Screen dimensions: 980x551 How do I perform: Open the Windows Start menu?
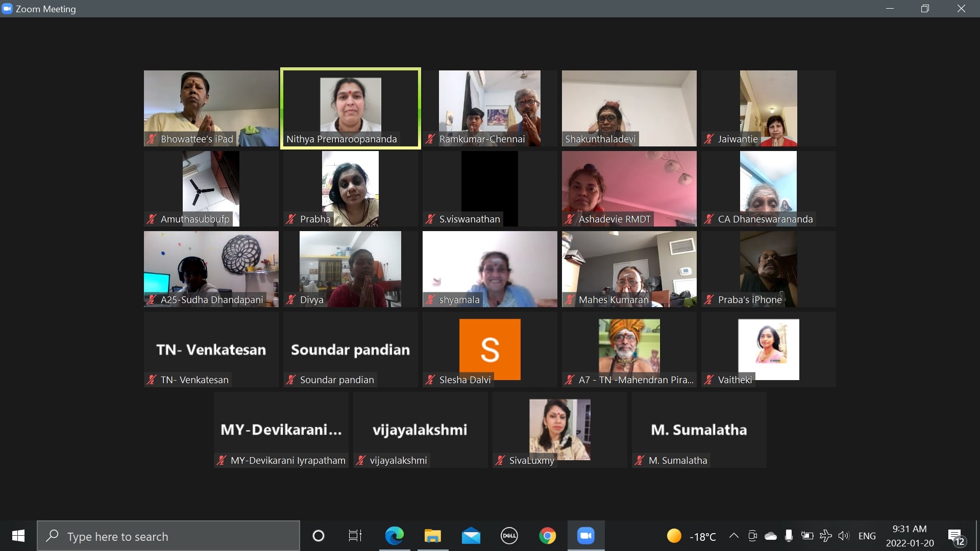coord(18,536)
